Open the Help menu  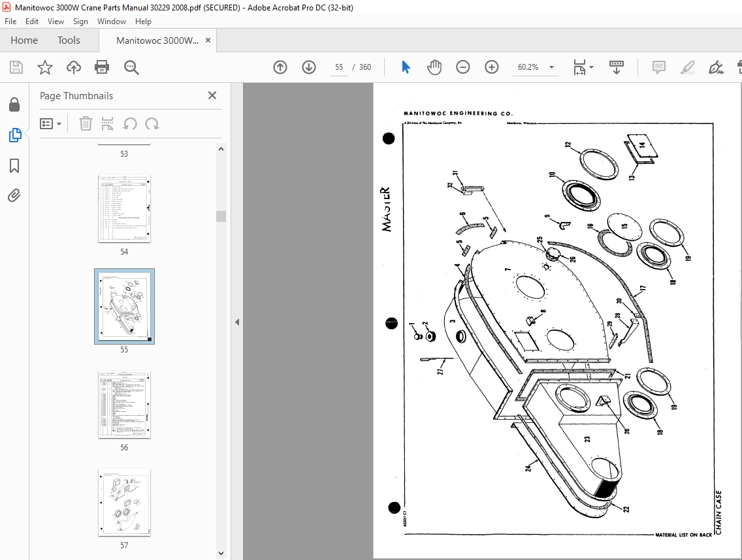point(143,22)
